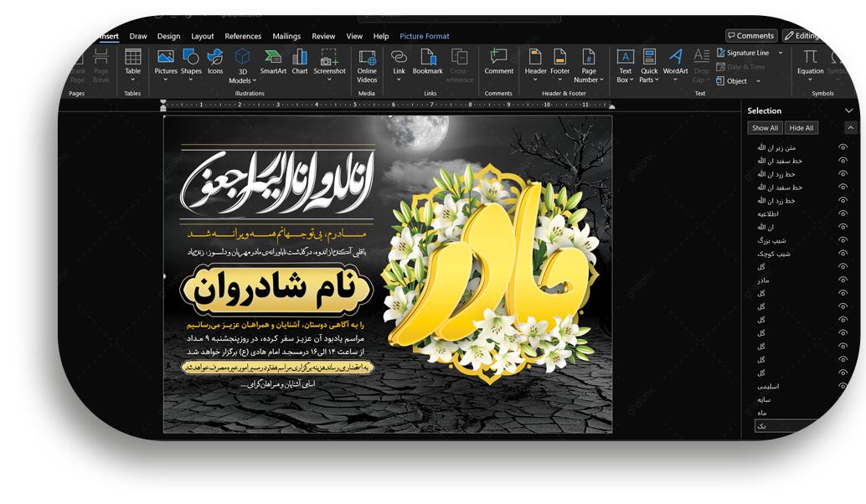Open the Selection pane options chevron
The image size is (866, 504).
pos(848,111)
